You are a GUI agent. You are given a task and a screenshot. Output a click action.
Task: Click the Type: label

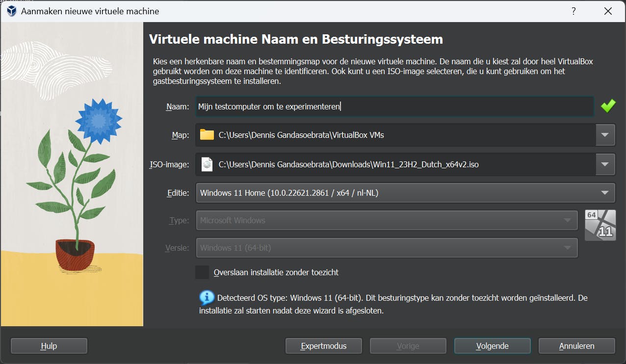179,220
